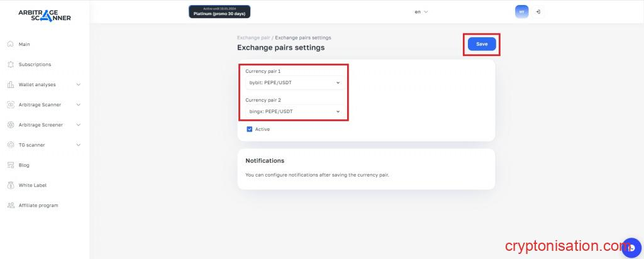Save the exchange pair settings
Screen dimensions: 644x259
click(x=482, y=44)
